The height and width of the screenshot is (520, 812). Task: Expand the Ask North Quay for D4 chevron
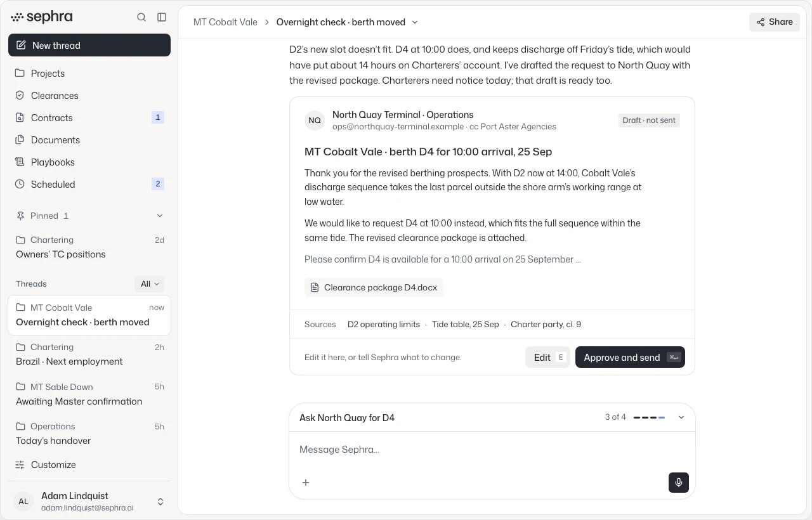(x=681, y=417)
